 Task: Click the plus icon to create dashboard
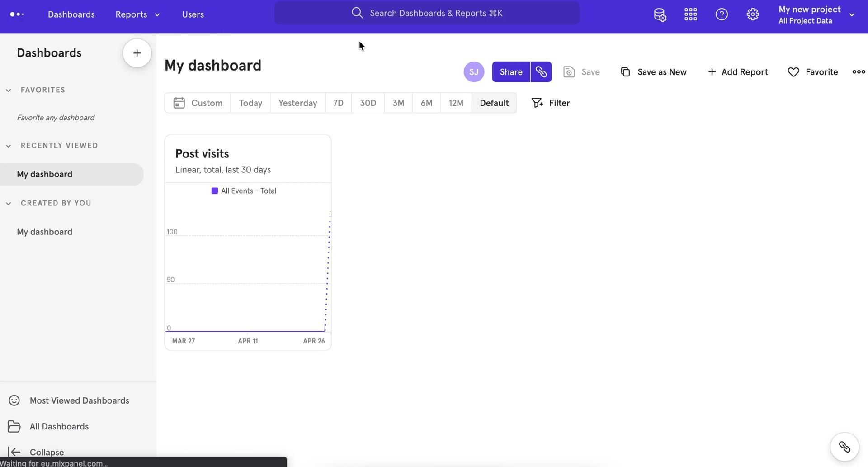[x=137, y=53]
